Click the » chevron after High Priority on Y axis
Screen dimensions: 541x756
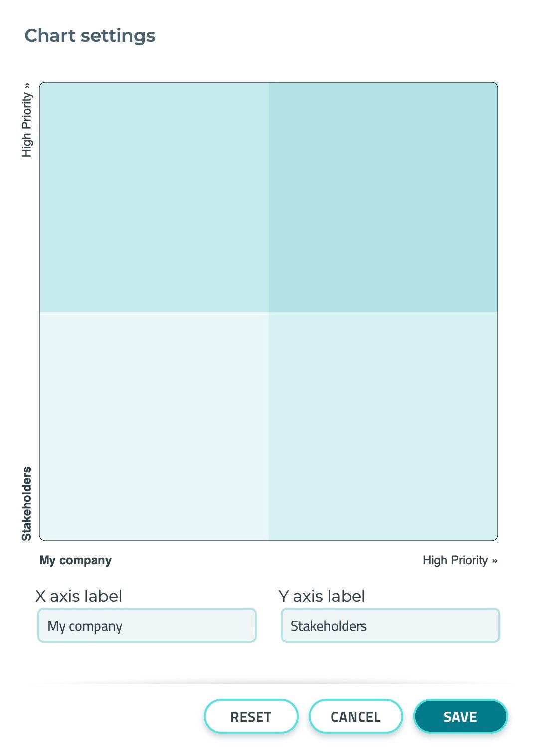tap(27, 86)
